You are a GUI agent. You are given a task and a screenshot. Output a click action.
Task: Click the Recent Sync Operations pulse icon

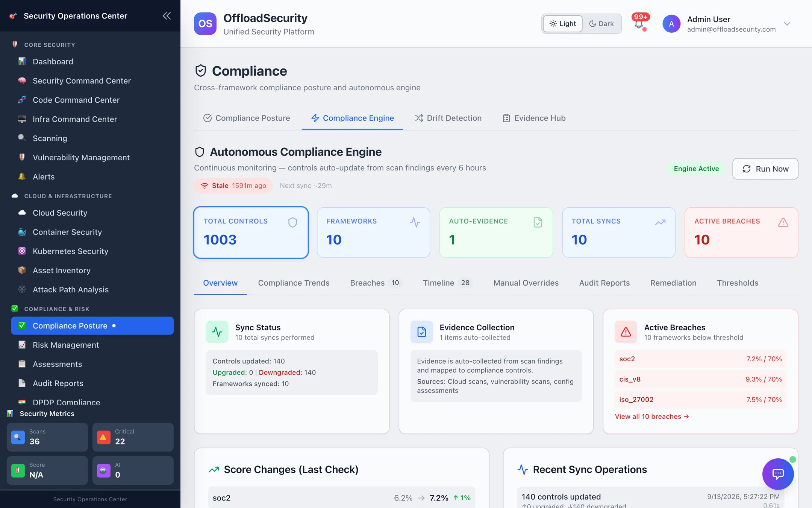tap(523, 470)
